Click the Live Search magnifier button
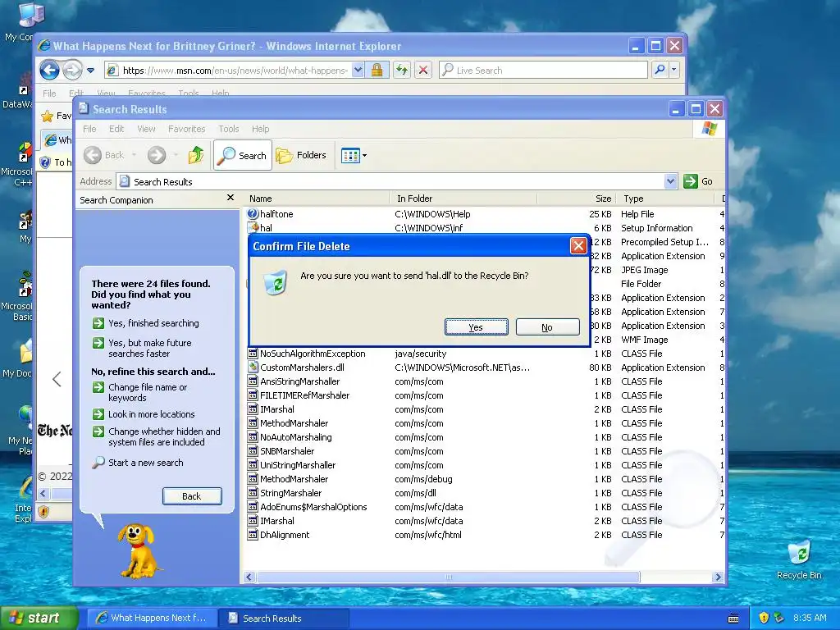Viewport: 840px width, 630px height. [x=660, y=70]
